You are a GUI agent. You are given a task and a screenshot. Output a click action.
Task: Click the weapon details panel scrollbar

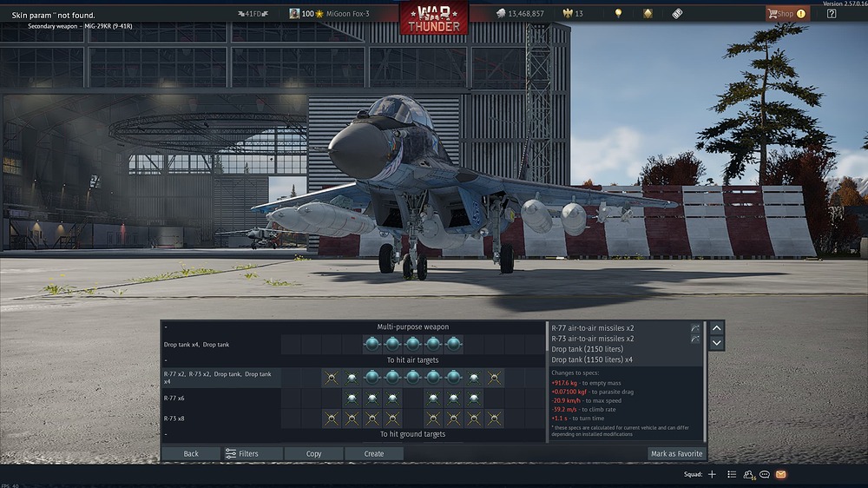[705, 382]
